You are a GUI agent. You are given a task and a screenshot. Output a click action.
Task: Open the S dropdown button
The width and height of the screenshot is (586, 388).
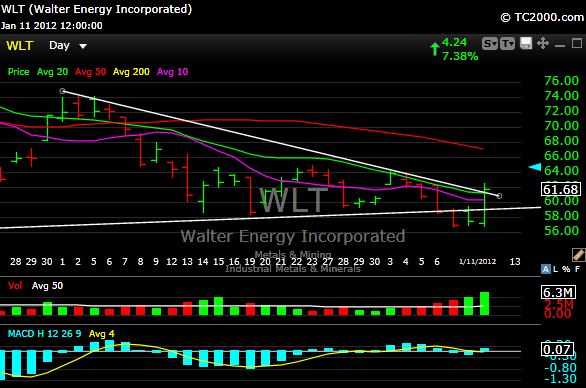(x=490, y=44)
